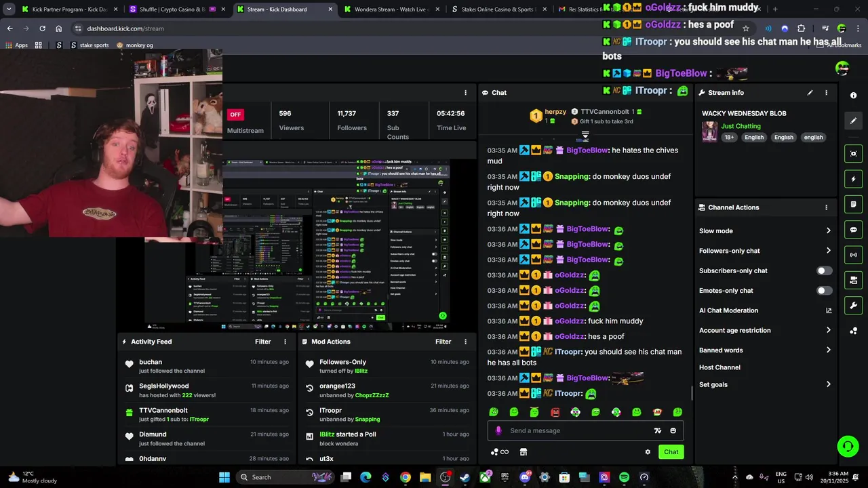This screenshot has width=868, height=488.
Task: Click the browser home button
Action: coord(59,28)
